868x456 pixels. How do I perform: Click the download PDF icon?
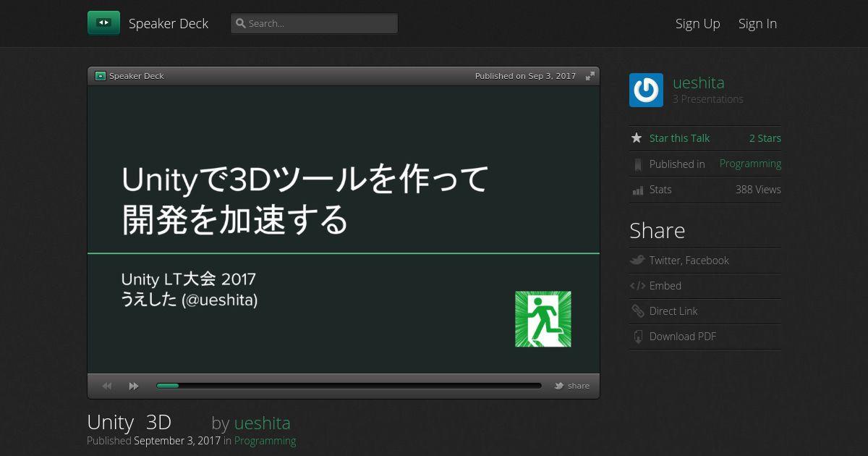637,337
